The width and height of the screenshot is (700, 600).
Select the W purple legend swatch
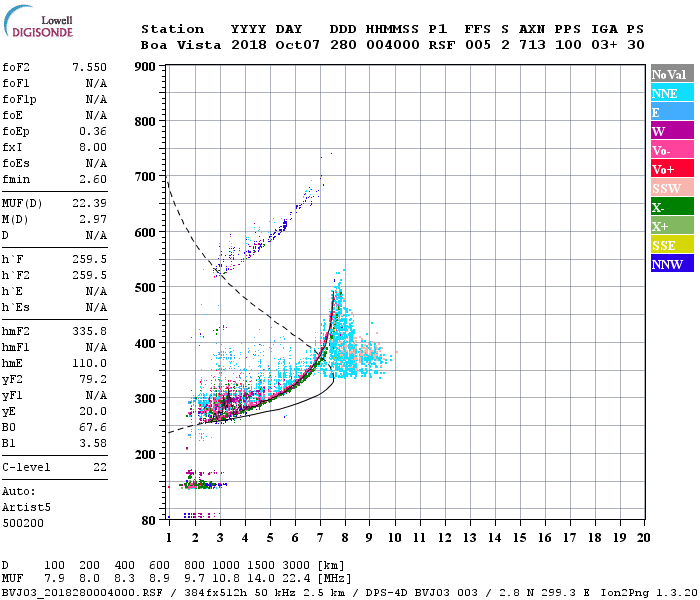672,131
